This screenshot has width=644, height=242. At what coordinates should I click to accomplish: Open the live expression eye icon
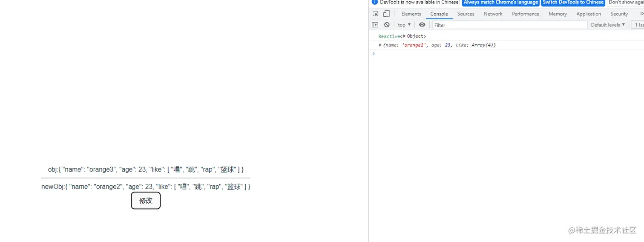(422, 25)
